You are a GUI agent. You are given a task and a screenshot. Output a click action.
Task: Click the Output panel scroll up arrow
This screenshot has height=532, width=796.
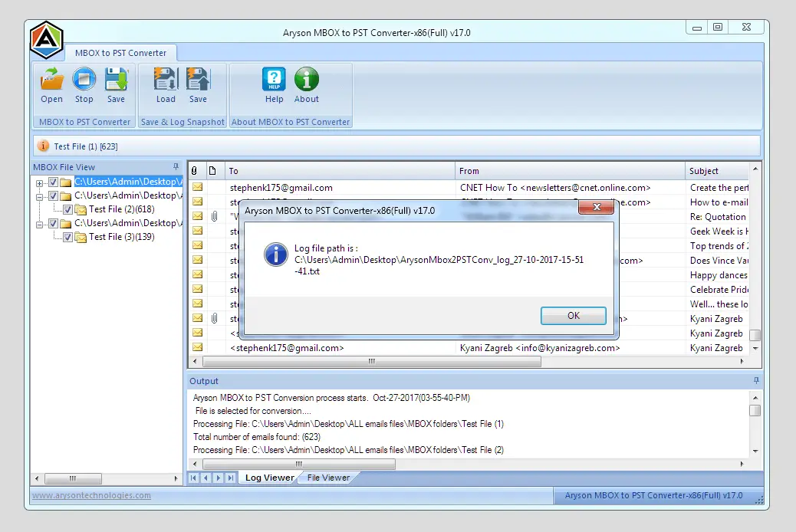coord(755,398)
